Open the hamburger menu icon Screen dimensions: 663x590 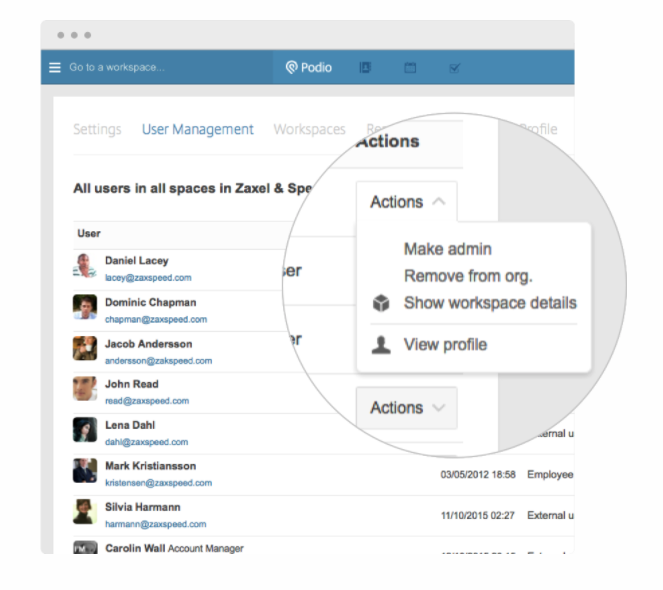pyautogui.click(x=55, y=68)
